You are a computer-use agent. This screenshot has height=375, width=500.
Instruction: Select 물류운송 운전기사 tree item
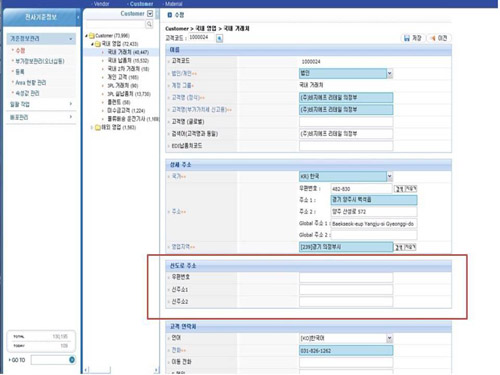point(133,119)
